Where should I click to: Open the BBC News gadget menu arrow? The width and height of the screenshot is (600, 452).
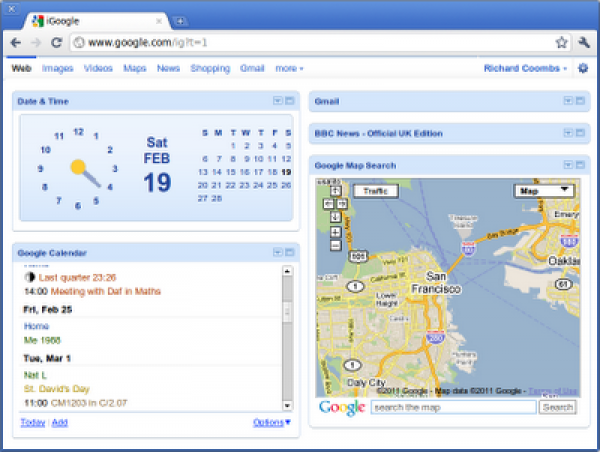pos(568,133)
